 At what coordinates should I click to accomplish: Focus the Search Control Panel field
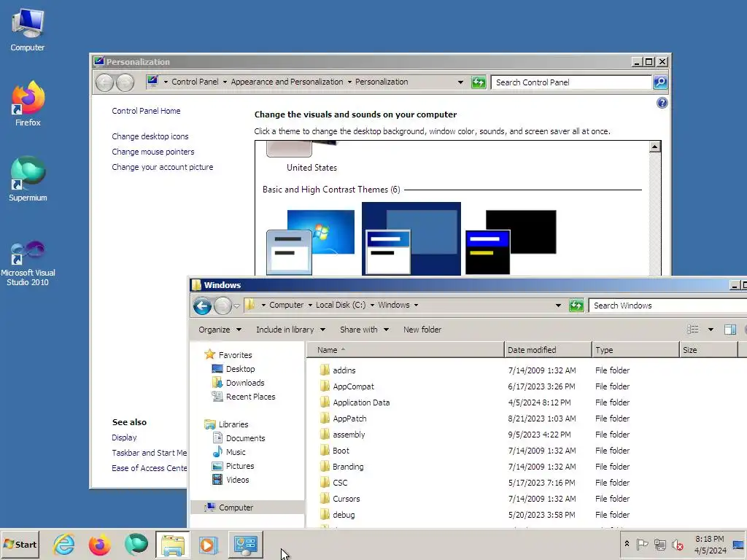(572, 82)
